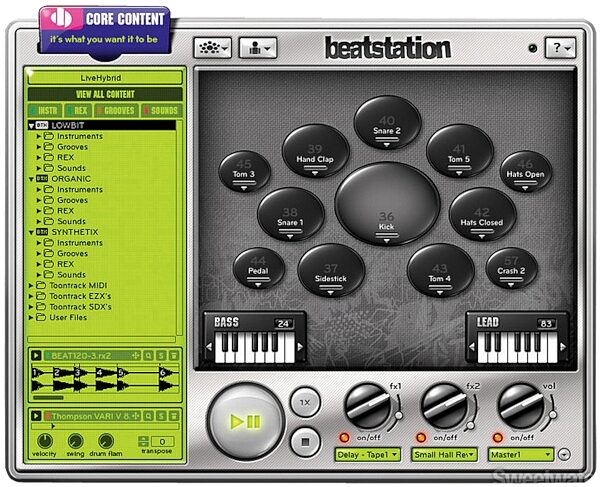Switch to the INSTR filter tab
600x487 pixels.
(x=45, y=111)
